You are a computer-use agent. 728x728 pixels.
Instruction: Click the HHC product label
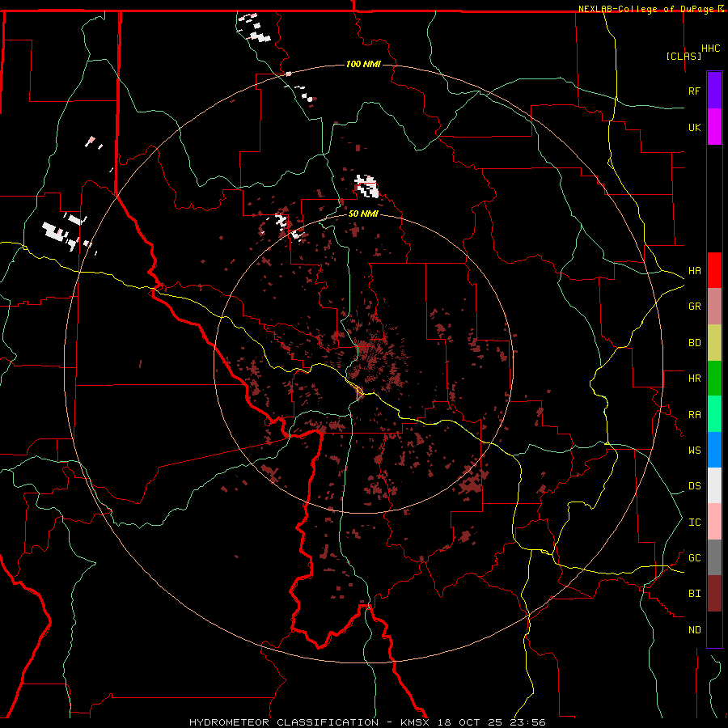[711, 49]
